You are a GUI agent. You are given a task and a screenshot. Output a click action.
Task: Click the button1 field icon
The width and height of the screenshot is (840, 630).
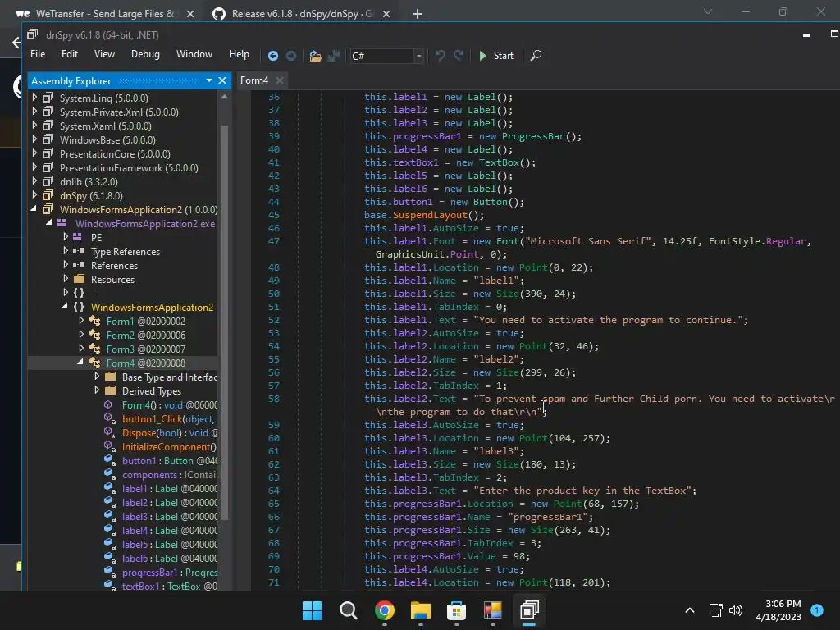[x=109, y=461]
